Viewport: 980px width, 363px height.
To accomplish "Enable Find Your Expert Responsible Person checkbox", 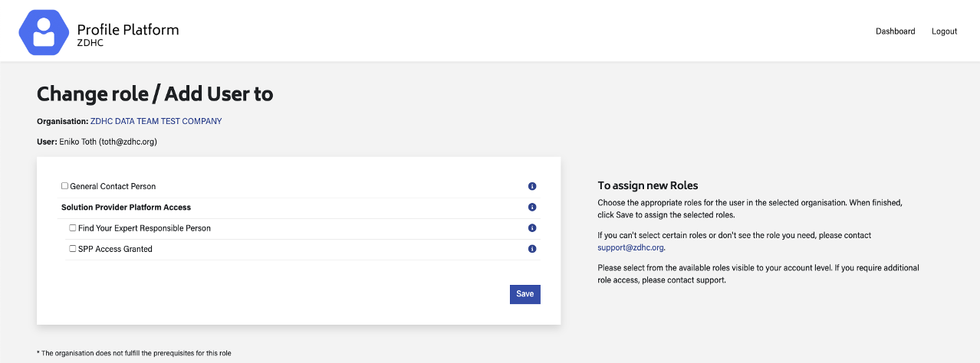I will [73, 228].
